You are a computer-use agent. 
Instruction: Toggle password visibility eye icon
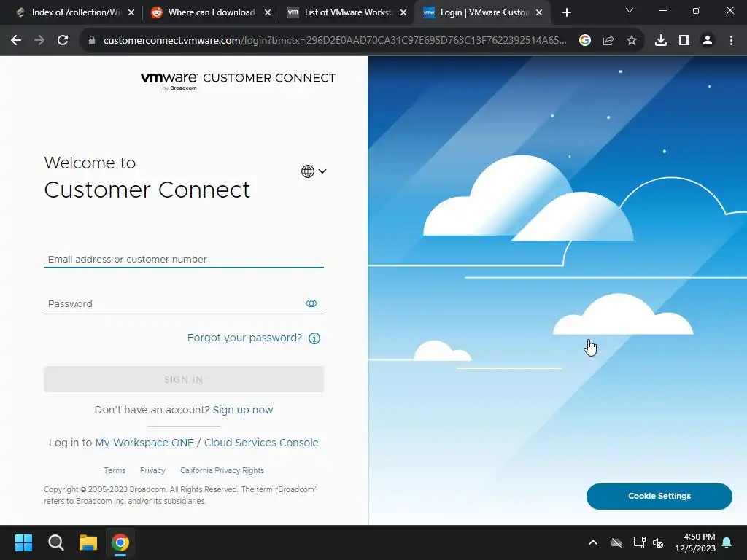tap(311, 303)
